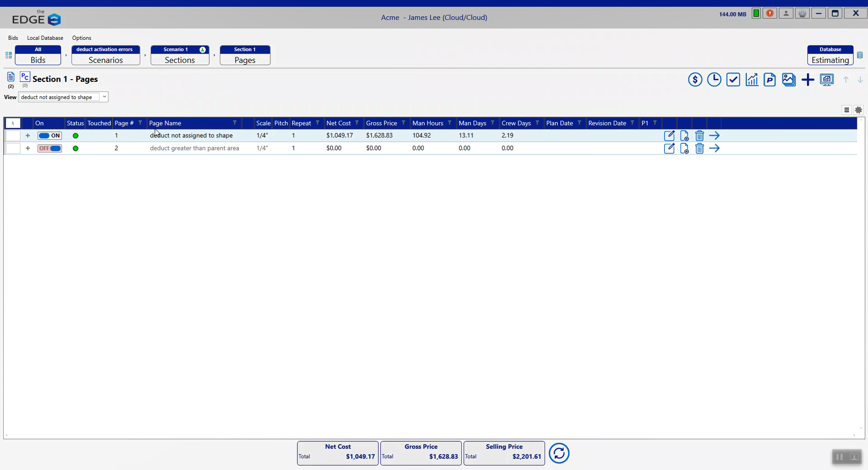Check the row selector box for page 2
Screen dimensions: 868x470
tap(12, 148)
